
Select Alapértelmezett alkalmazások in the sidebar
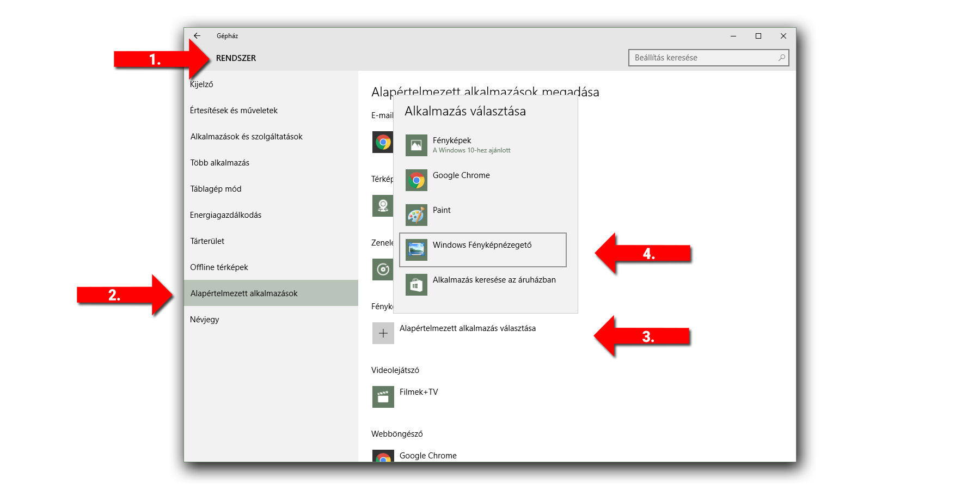tap(244, 293)
